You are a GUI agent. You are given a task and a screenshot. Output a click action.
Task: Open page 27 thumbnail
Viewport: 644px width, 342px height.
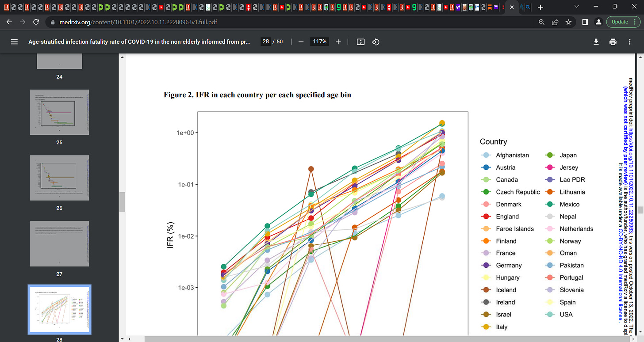(59, 243)
